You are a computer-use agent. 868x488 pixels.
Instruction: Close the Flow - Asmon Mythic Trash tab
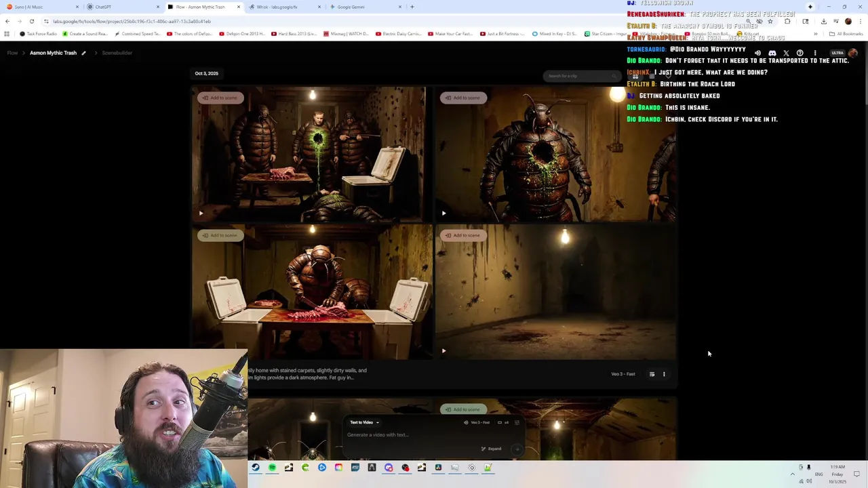pos(239,7)
